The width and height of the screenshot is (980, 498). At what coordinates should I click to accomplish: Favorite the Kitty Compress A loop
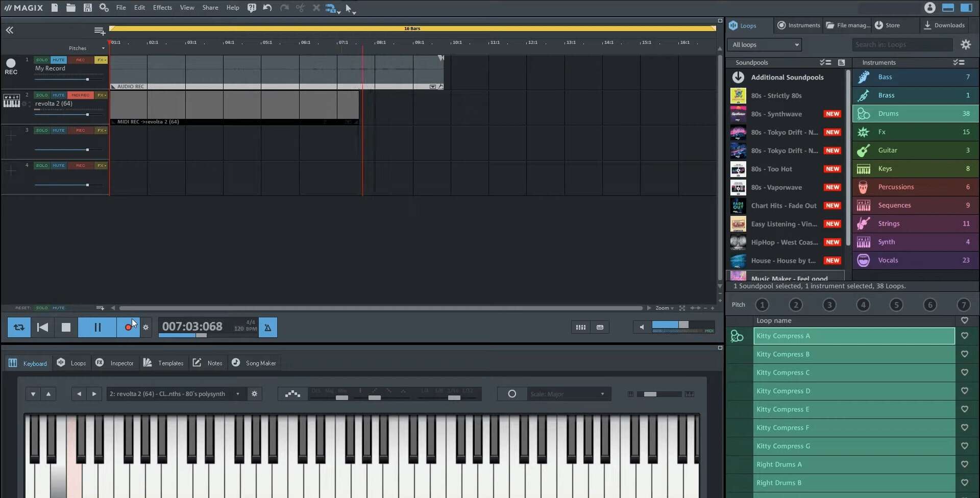coord(965,336)
